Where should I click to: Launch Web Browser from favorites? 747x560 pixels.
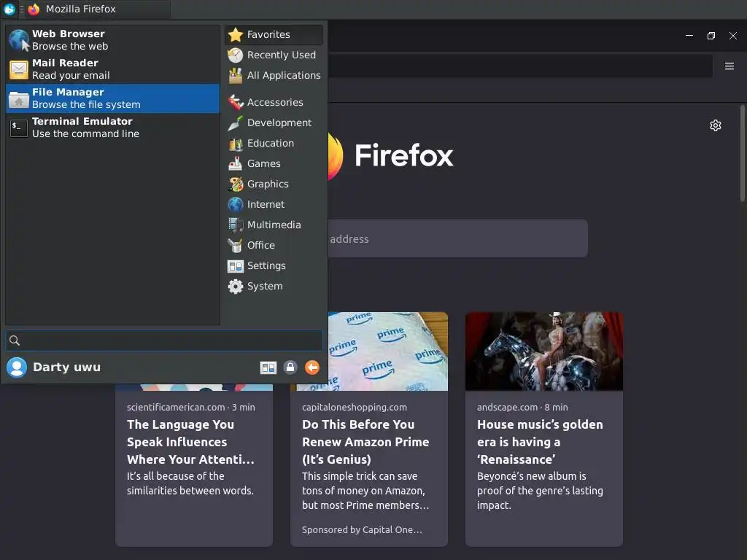[112, 40]
